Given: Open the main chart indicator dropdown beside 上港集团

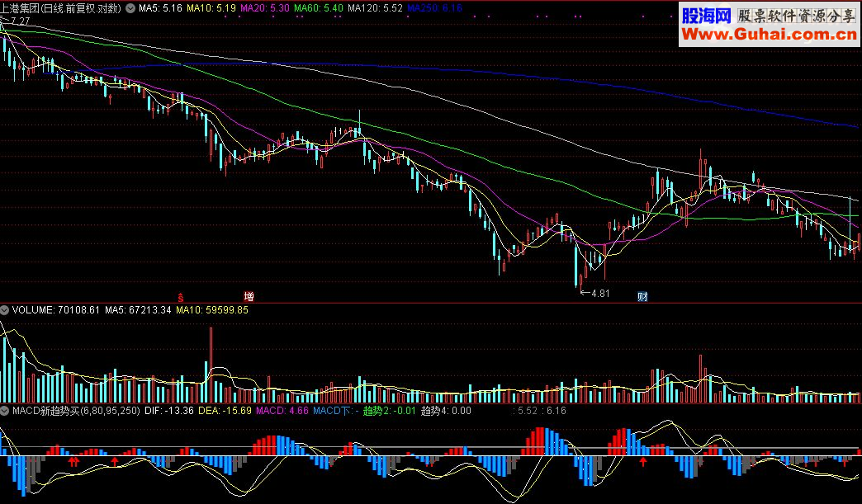Looking at the screenshot, I should click(130, 8).
